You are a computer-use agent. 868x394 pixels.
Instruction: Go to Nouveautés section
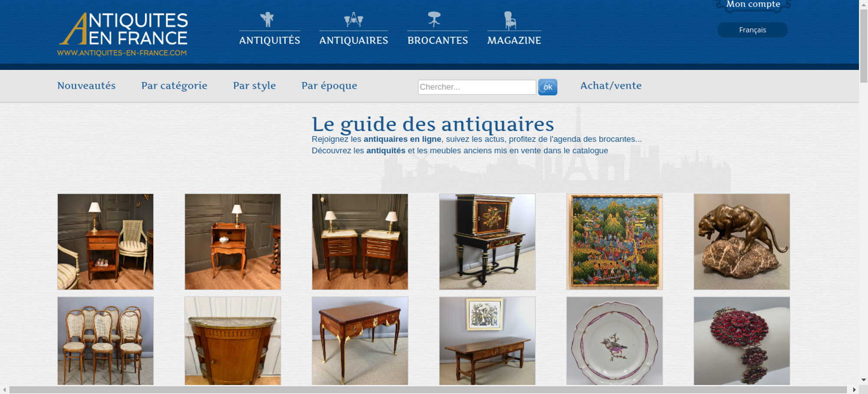click(86, 85)
